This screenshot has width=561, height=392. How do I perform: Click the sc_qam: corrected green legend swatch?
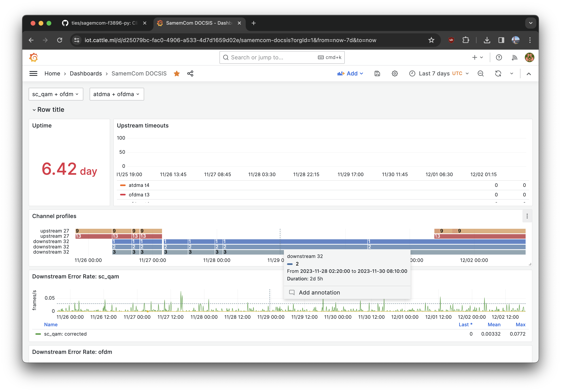(x=38, y=334)
